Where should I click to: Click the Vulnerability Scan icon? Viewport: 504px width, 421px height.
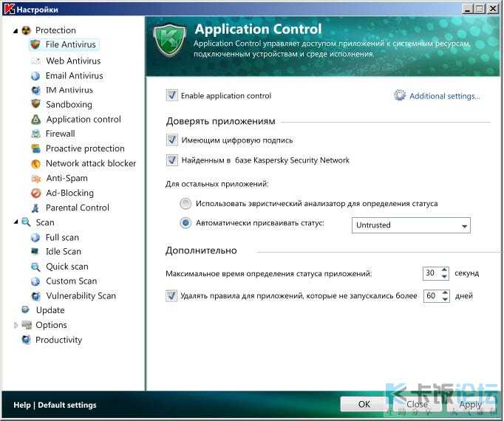point(35,296)
